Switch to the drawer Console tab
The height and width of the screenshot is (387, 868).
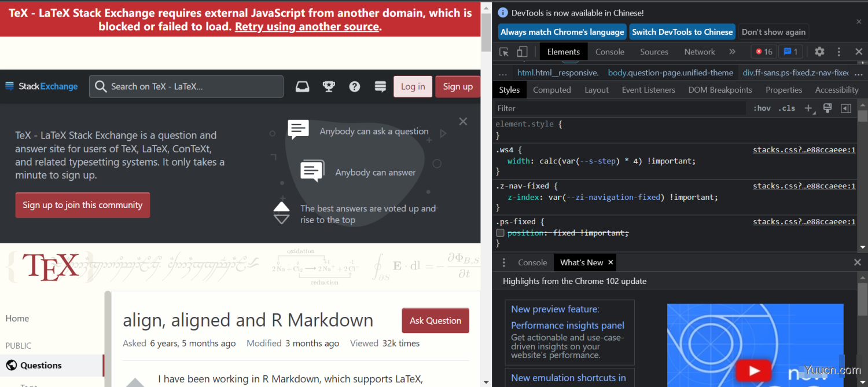click(x=532, y=262)
